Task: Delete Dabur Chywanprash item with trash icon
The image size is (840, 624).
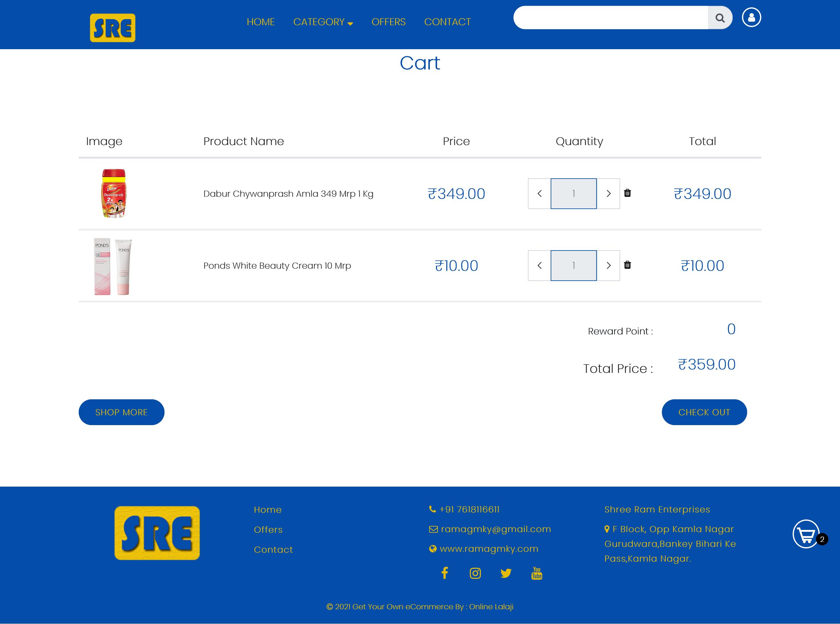Action: click(x=627, y=193)
